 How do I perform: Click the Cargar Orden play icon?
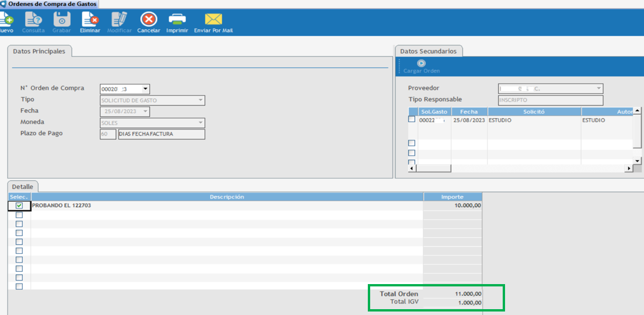[422, 63]
